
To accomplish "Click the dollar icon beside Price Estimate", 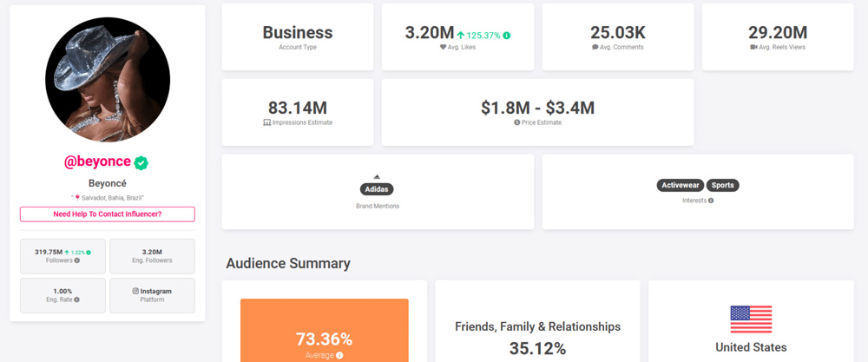I will click(x=516, y=122).
